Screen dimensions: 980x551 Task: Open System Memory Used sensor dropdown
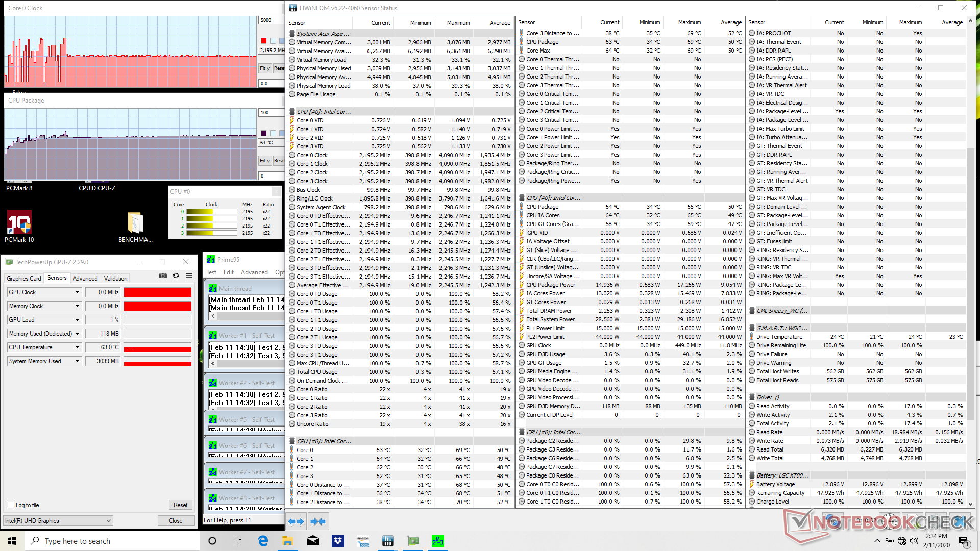tap(78, 361)
